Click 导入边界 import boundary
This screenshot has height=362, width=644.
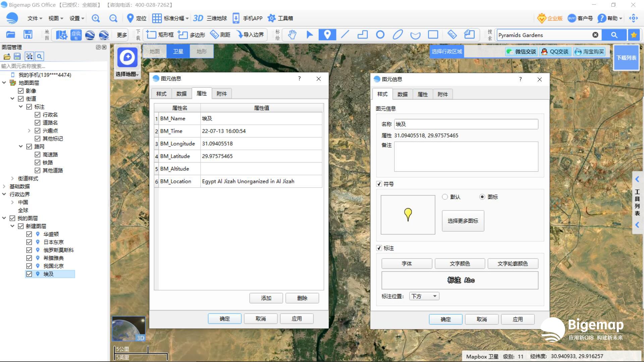(x=250, y=35)
